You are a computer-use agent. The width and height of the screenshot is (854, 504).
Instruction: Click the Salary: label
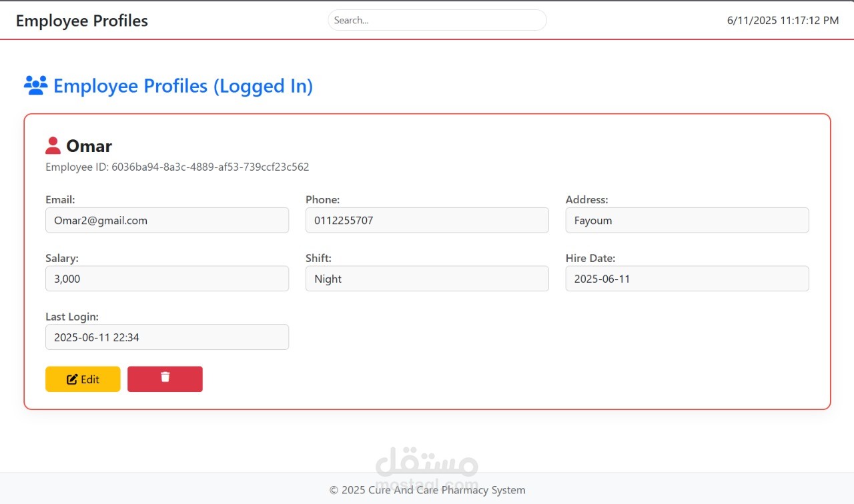(x=62, y=258)
